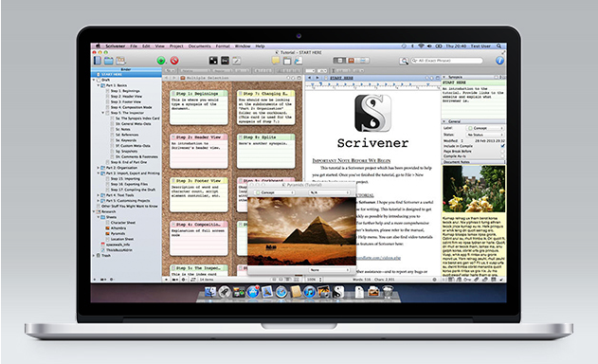Toggle the blue Inspector info button
Viewport: 598px width, 364px height.
(499, 61)
